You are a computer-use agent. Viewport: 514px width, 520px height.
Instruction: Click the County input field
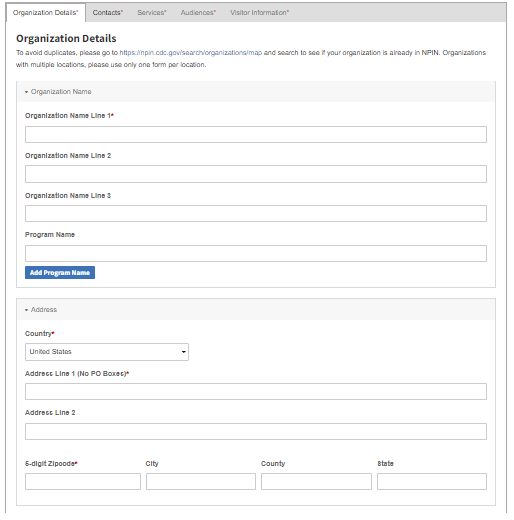tap(316, 481)
